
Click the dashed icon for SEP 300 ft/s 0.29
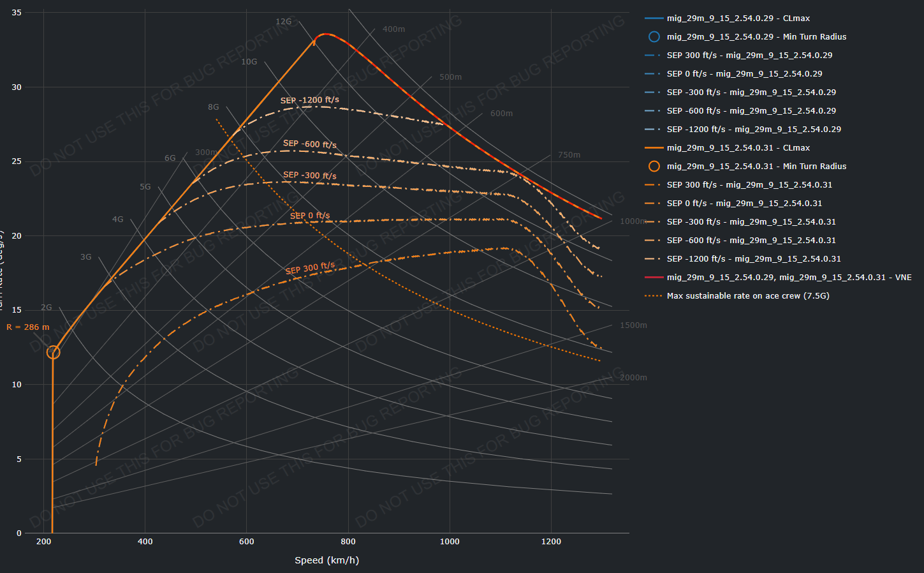(654, 56)
